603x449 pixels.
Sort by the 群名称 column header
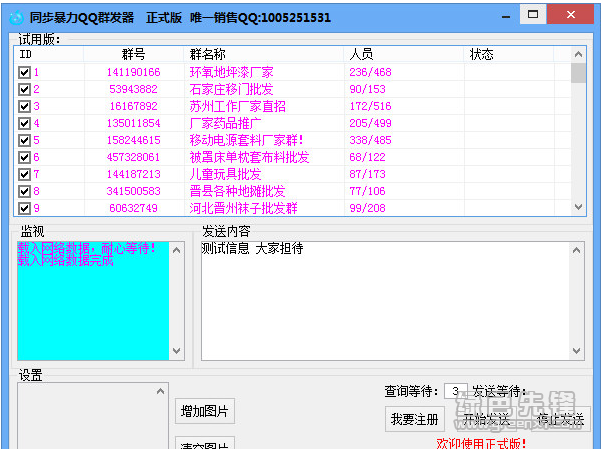263,54
